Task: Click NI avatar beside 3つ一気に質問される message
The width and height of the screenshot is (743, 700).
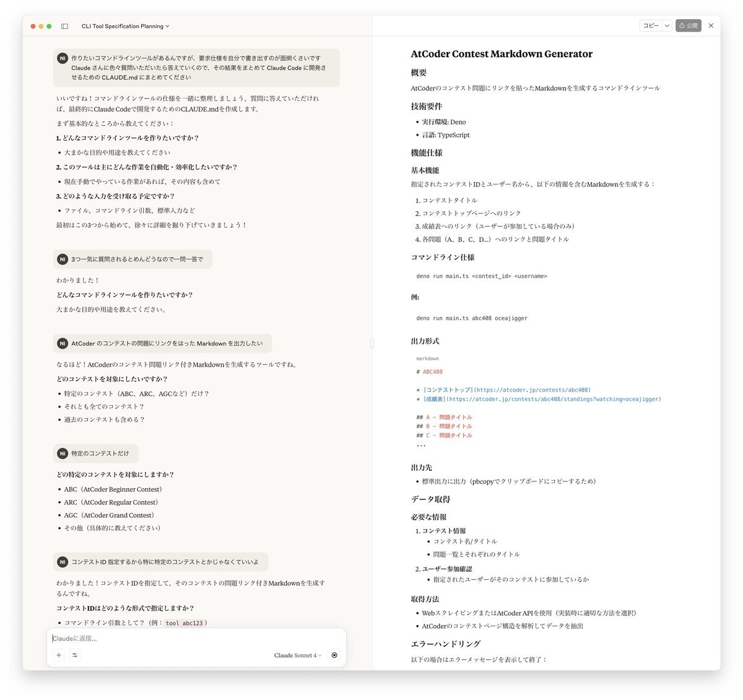Action: point(63,259)
